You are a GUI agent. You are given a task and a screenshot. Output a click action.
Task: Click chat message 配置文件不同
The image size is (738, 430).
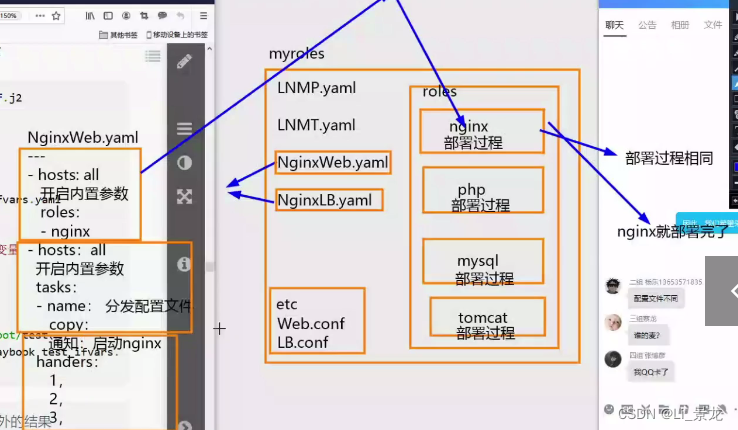click(656, 298)
